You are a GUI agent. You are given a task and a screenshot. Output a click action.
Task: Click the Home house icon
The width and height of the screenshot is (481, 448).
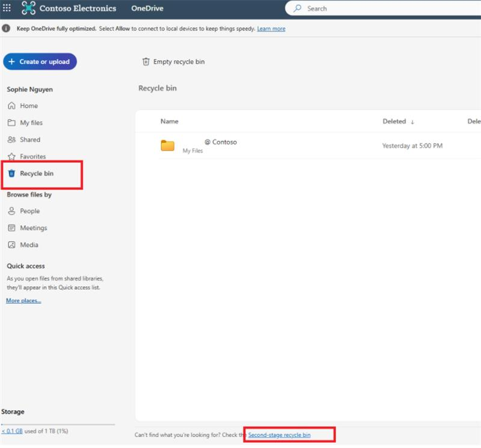11,106
